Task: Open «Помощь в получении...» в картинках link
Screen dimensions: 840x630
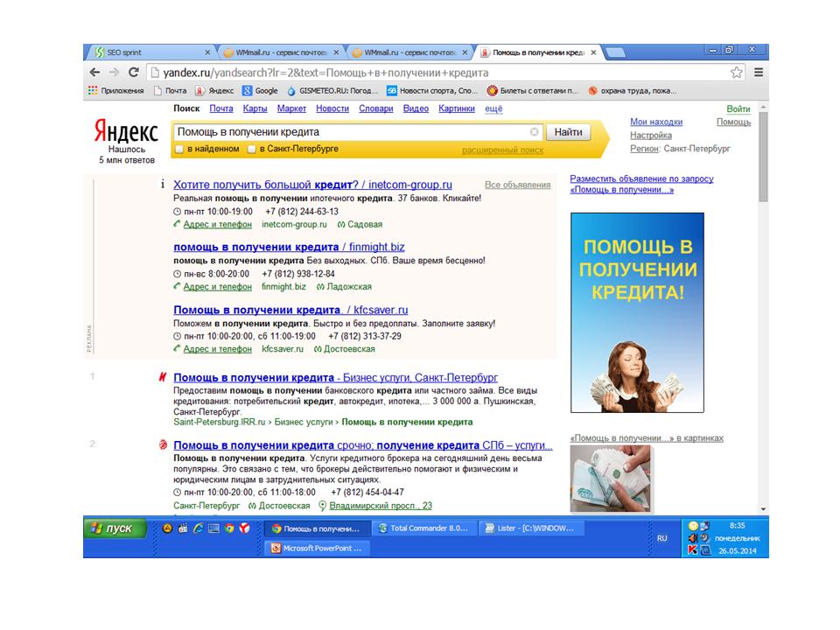Action: point(647,437)
